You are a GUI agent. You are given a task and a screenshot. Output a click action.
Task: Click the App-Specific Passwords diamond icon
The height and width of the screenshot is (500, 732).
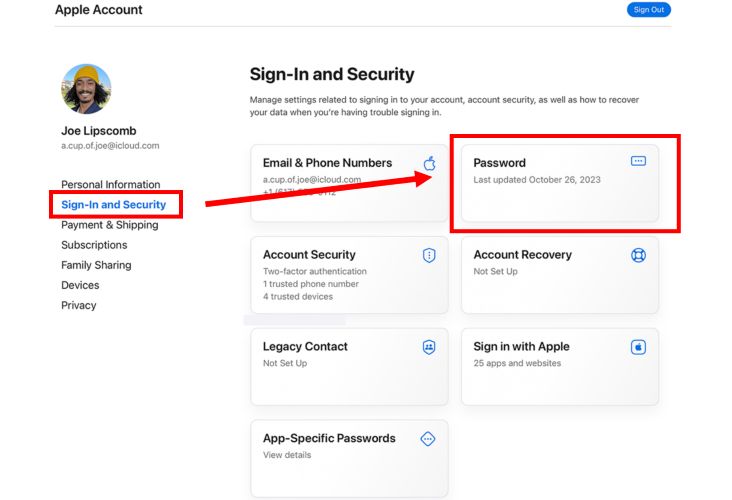pos(428,439)
